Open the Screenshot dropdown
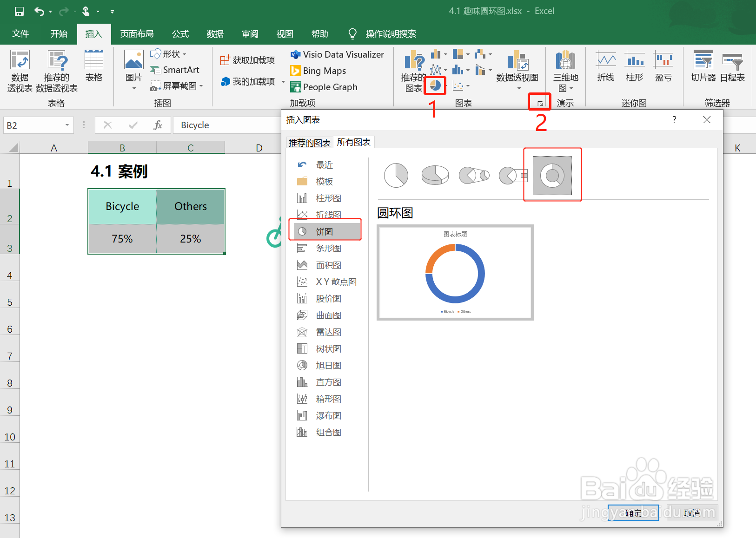 click(x=177, y=86)
